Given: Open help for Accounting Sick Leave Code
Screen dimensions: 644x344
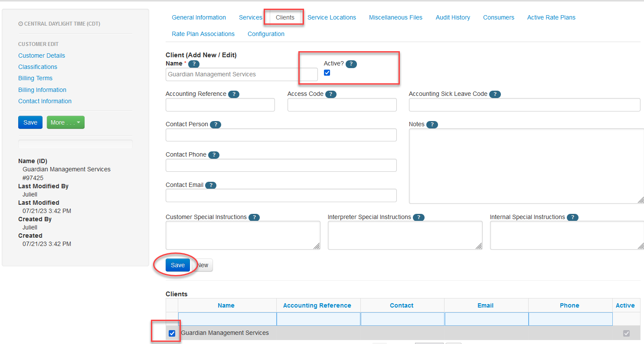Looking at the screenshot, I should (x=495, y=94).
